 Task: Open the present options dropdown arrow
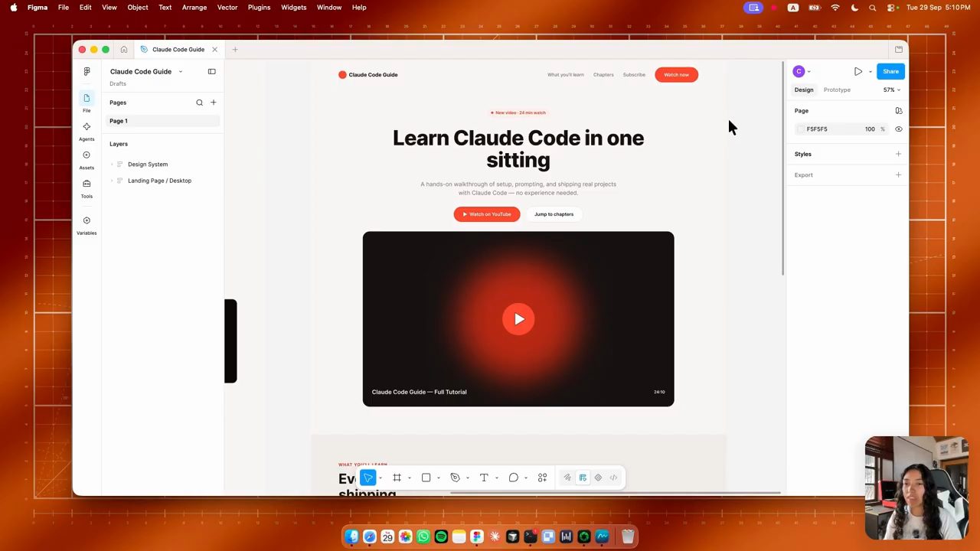[870, 72]
